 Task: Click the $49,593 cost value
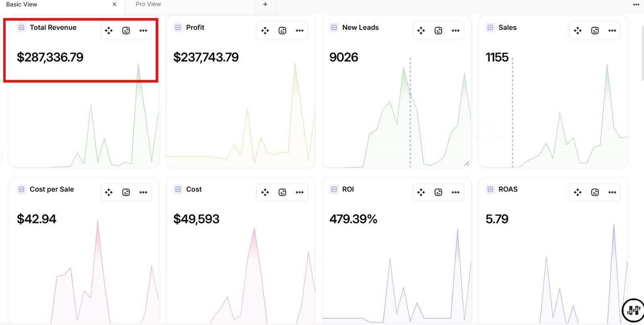pos(196,219)
